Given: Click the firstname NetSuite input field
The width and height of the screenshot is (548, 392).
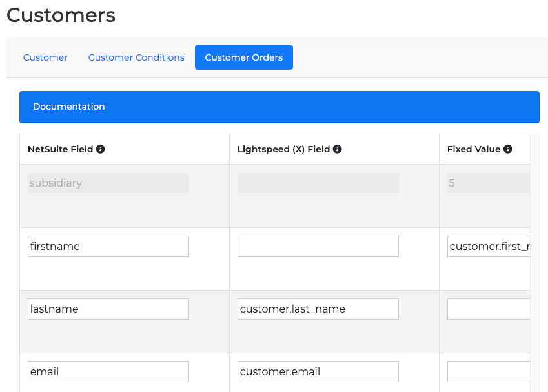Looking at the screenshot, I should [108, 246].
